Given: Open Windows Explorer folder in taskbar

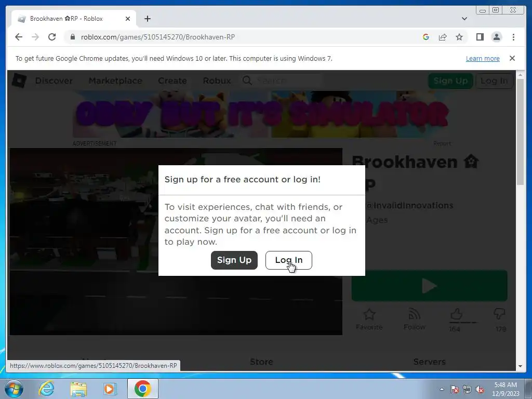Looking at the screenshot, I should (78, 389).
